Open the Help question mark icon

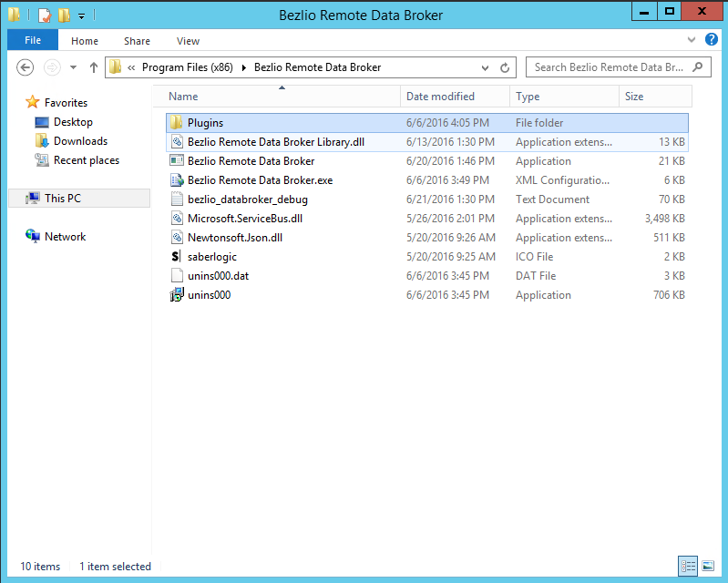(712, 39)
